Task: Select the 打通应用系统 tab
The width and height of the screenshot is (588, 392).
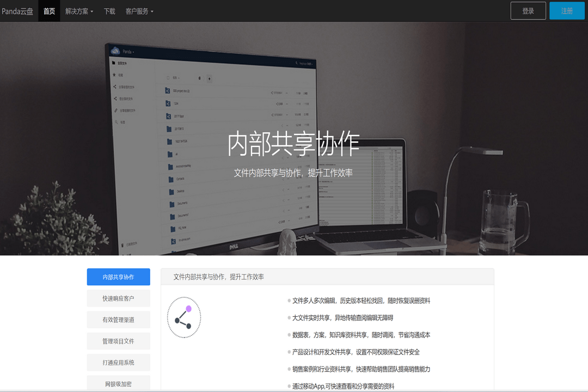Action: coord(118,362)
